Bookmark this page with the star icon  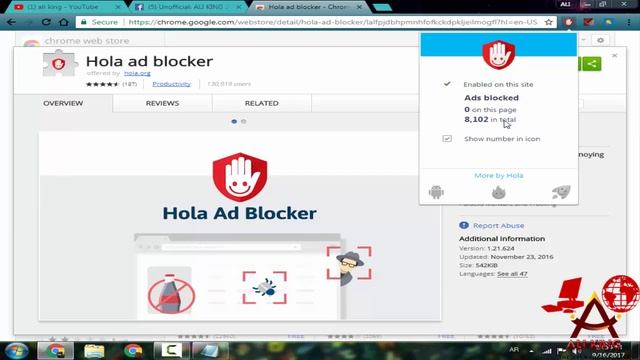click(x=549, y=22)
